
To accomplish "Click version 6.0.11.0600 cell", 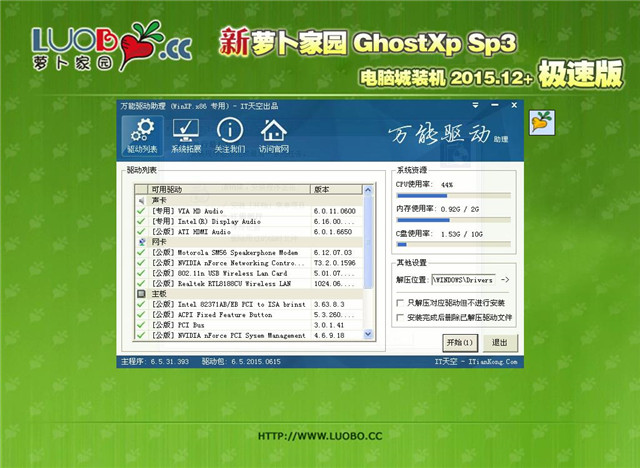I will [x=335, y=211].
